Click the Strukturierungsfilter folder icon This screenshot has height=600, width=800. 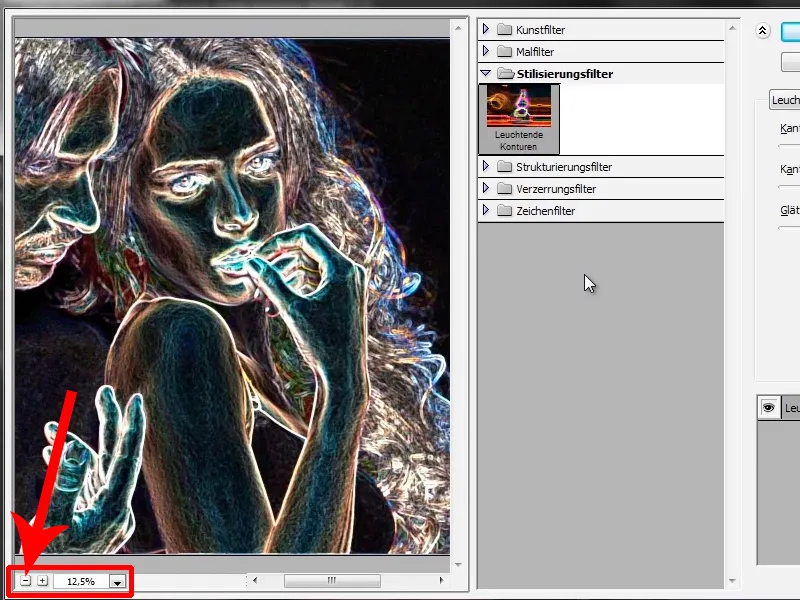coord(504,167)
